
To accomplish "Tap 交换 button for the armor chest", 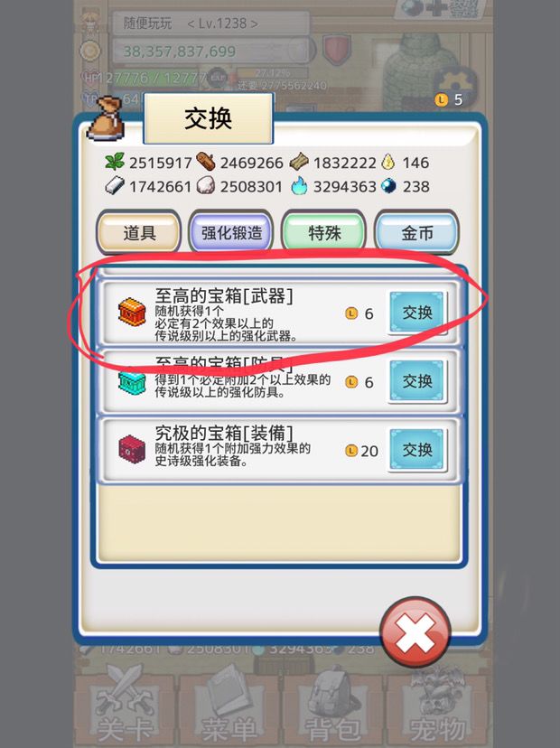I will pos(417,381).
